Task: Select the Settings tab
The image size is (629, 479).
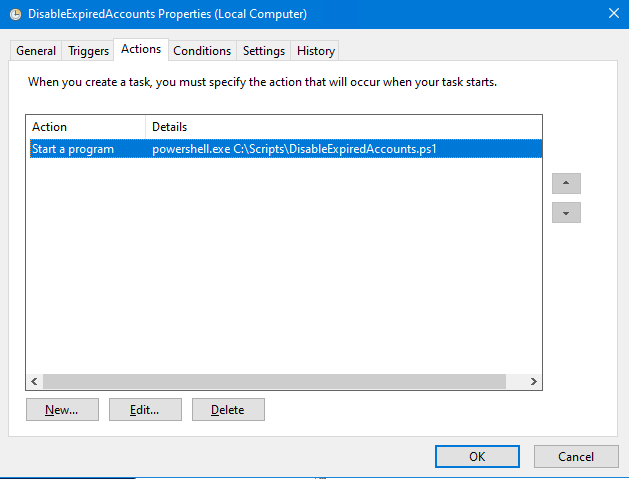Action: (264, 51)
